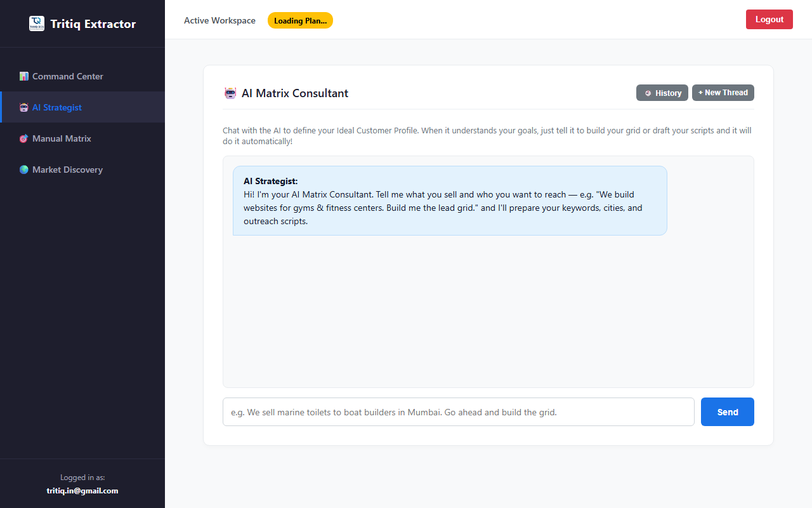The height and width of the screenshot is (508, 812).
Task: Show chat History
Action: tap(662, 93)
